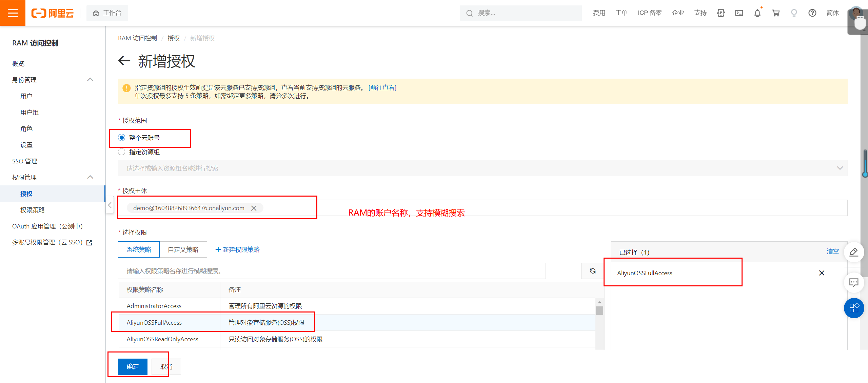The width and height of the screenshot is (868, 383).
Task: Open the shopping cart
Action: tap(776, 13)
